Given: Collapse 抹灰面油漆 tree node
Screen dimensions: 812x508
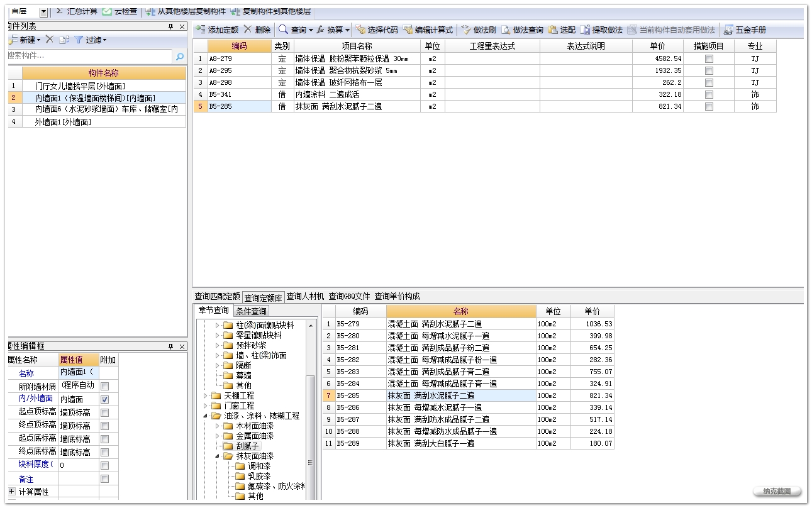Looking at the screenshot, I should coord(218,456).
